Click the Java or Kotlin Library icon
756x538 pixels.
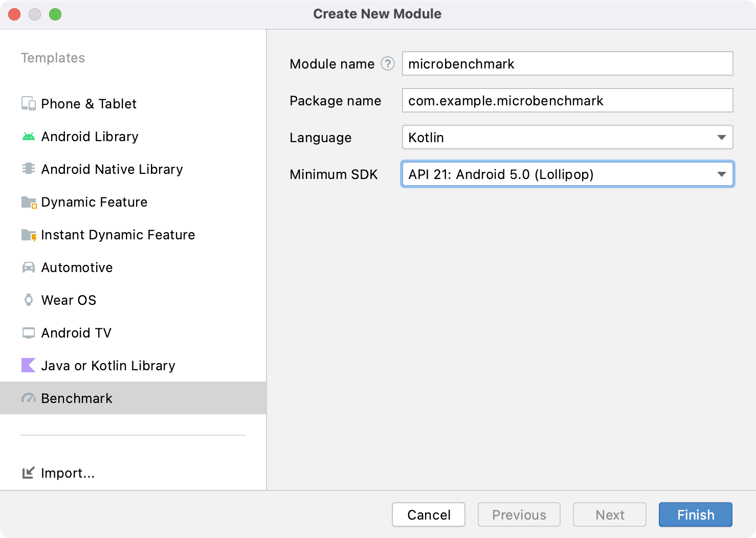[x=29, y=366]
